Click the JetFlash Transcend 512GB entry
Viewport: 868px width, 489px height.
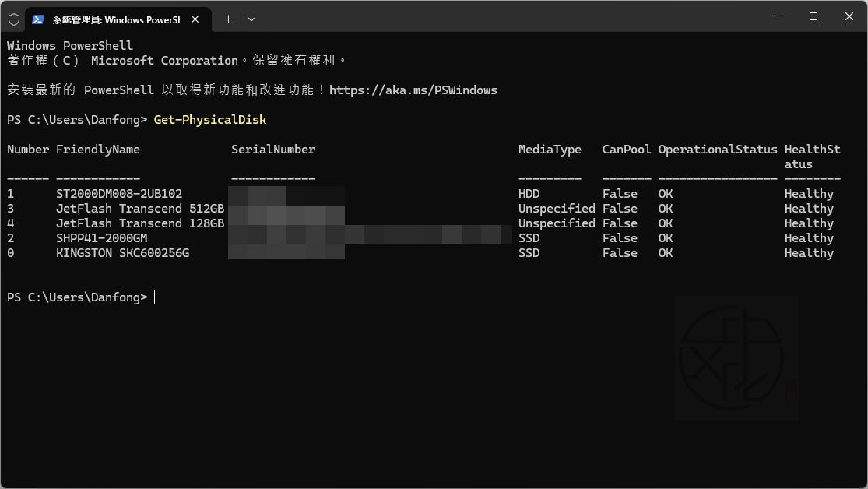click(x=140, y=209)
